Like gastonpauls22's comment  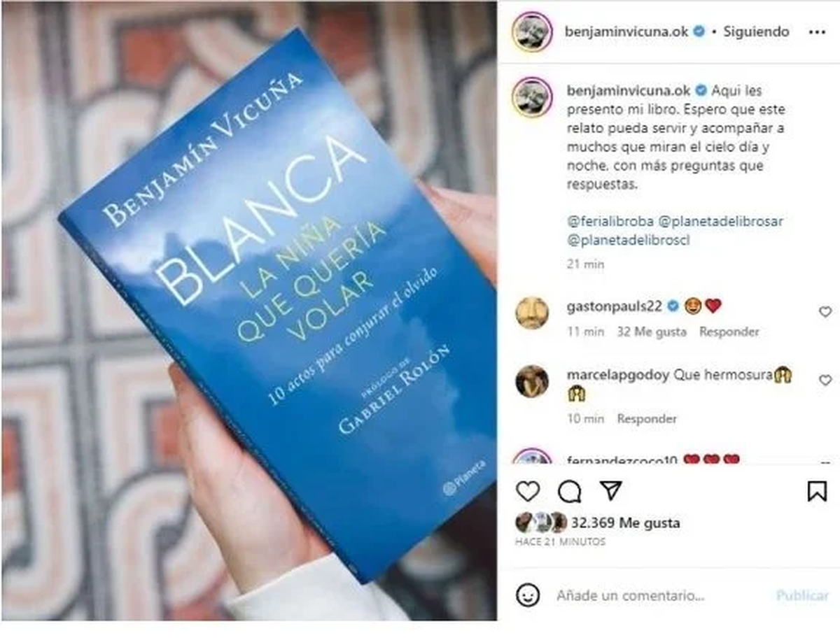coord(825,312)
